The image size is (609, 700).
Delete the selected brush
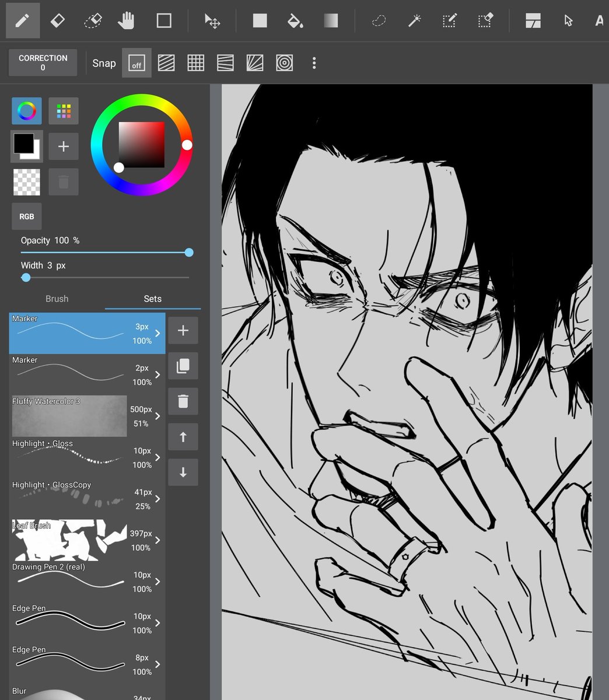pyautogui.click(x=183, y=402)
